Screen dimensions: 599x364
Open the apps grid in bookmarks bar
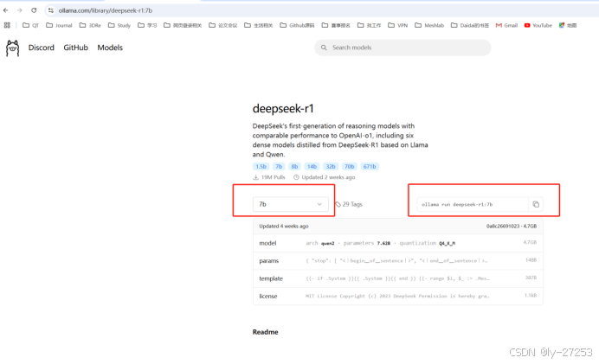7,25
